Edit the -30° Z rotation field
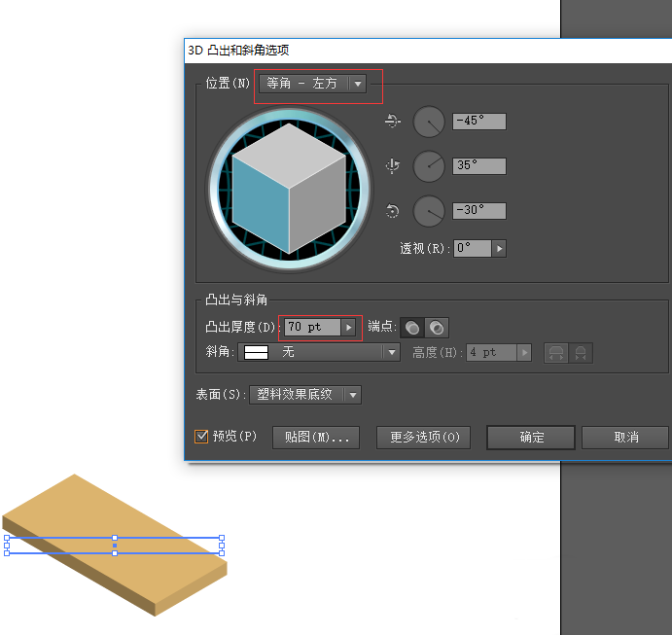 click(479, 211)
